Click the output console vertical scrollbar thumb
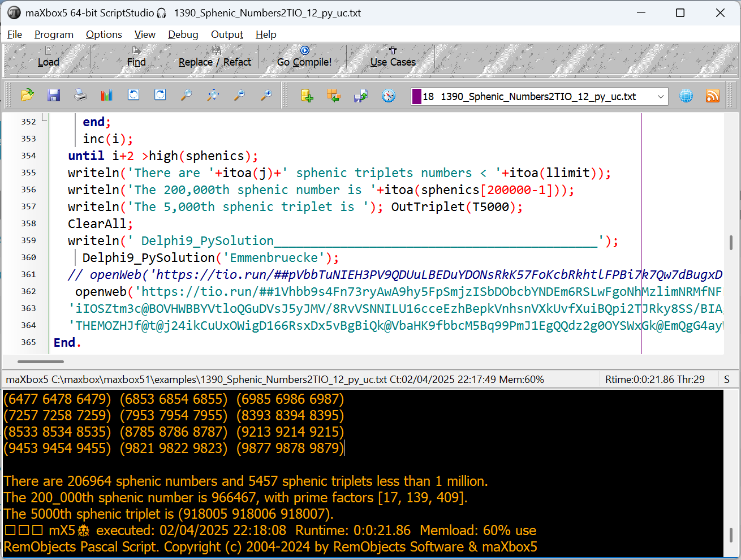This screenshot has width=741, height=560. [x=731, y=535]
